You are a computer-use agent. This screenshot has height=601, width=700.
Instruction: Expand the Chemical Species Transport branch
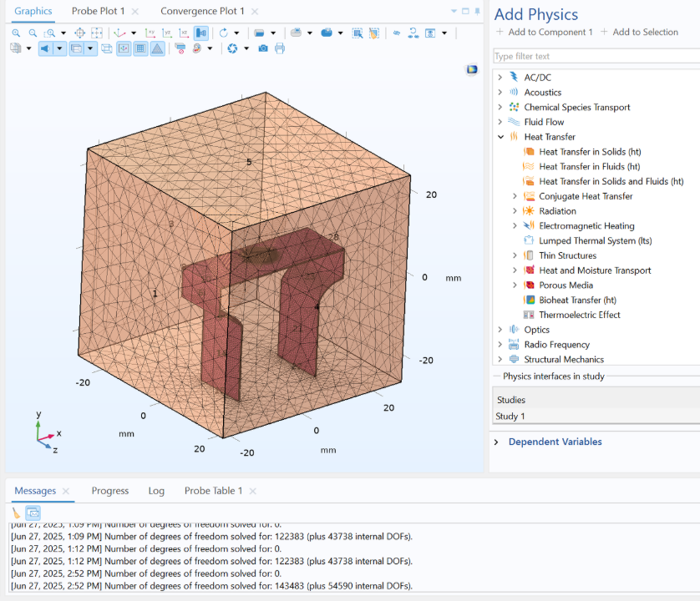click(x=500, y=107)
